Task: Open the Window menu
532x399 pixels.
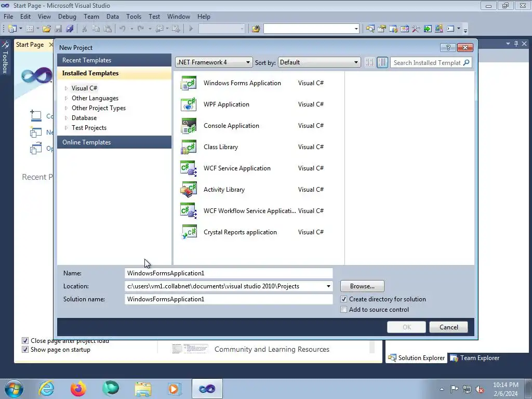Action: [179, 17]
